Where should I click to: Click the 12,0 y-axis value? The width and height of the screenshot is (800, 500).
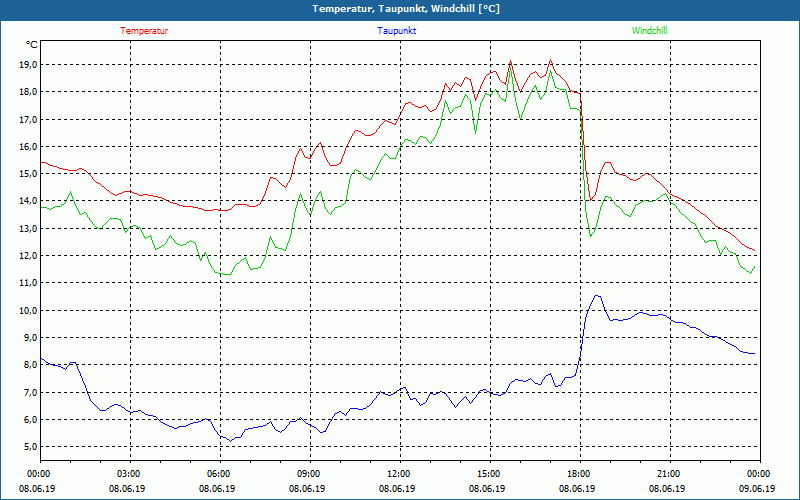point(29,256)
